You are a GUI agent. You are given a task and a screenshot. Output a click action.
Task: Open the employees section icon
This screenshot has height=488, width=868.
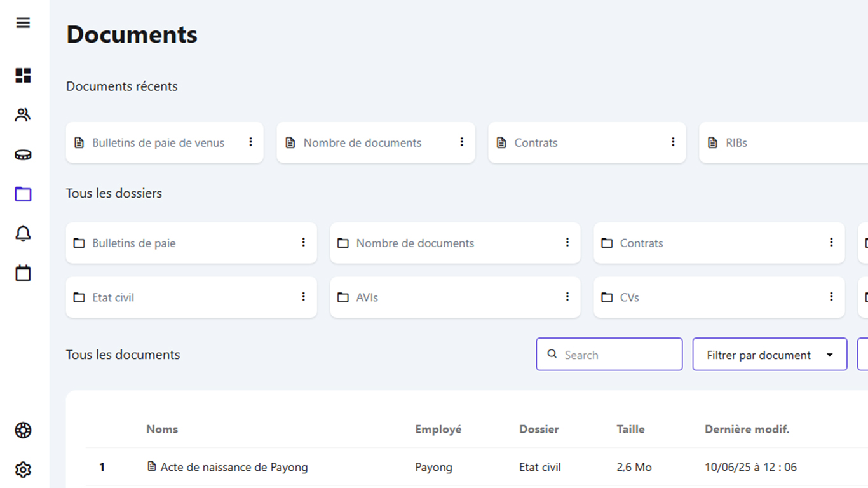click(23, 115)
